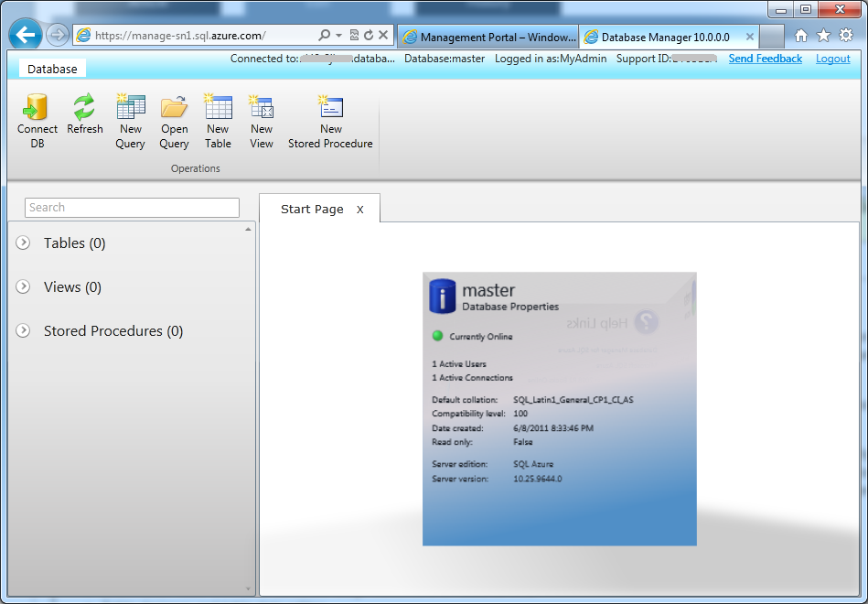
Task: Click the '1 Active Users' text
Action: tap(459, 364)
